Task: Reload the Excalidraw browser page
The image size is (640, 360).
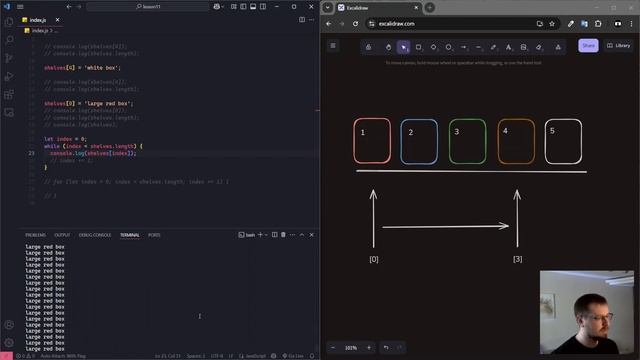Action: (x=356, y=24)
